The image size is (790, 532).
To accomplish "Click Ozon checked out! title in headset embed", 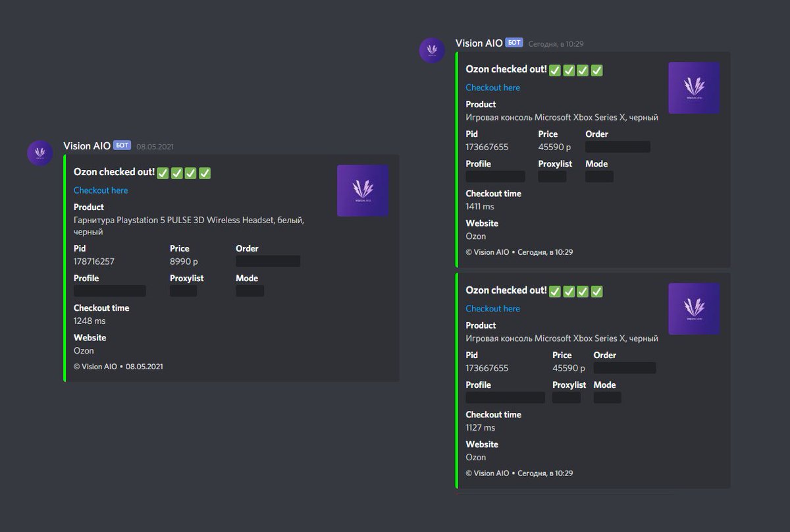I will click(114, 172).
